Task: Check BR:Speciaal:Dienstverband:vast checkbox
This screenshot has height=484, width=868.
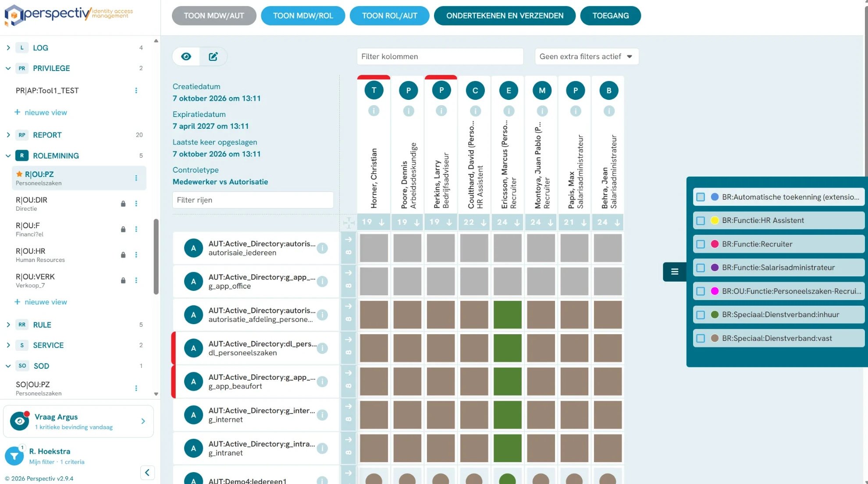Action: pyautogui.click(x=701, y=338)
